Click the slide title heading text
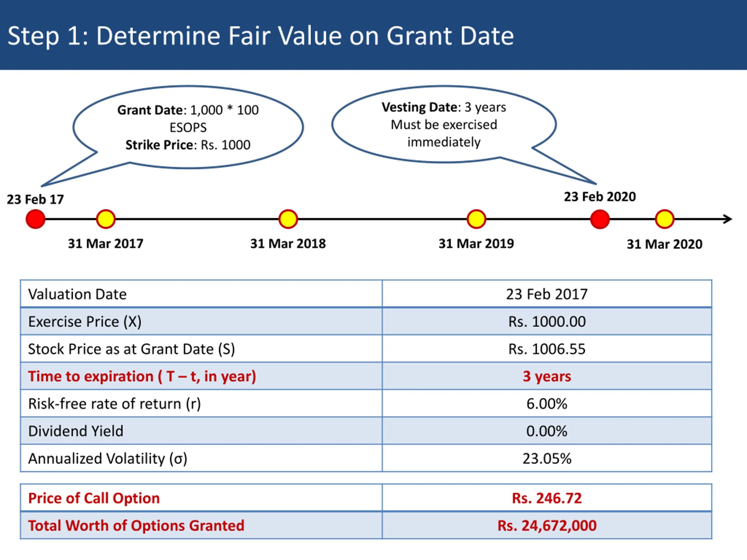Image resolution: width=747 pixels, height=560 pixels. (x=260, y=36)
